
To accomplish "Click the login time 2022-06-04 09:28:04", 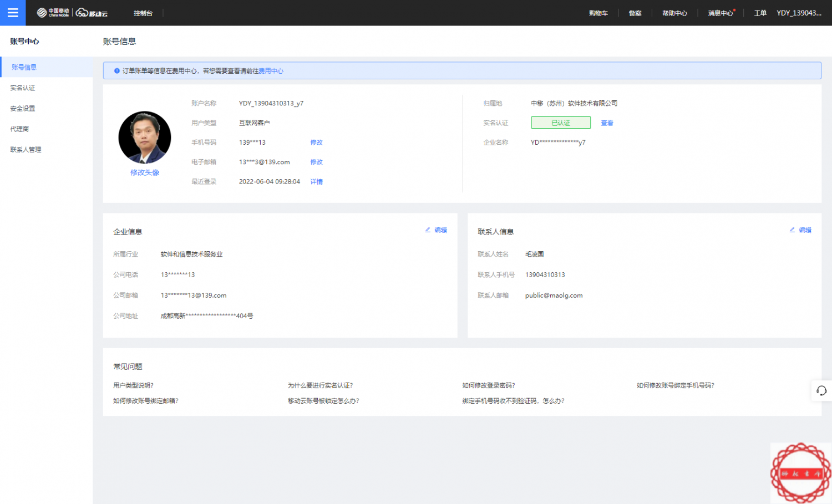I will [x=270, y=181].
